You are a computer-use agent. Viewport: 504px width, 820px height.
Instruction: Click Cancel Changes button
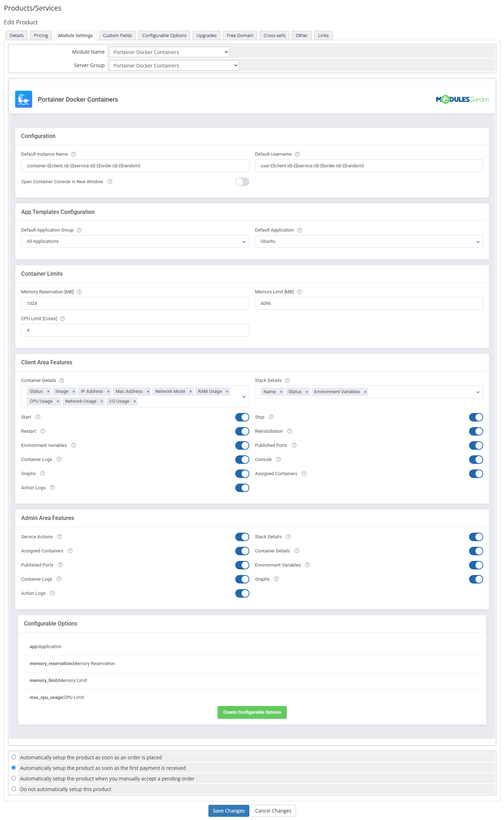pos(273,811)
